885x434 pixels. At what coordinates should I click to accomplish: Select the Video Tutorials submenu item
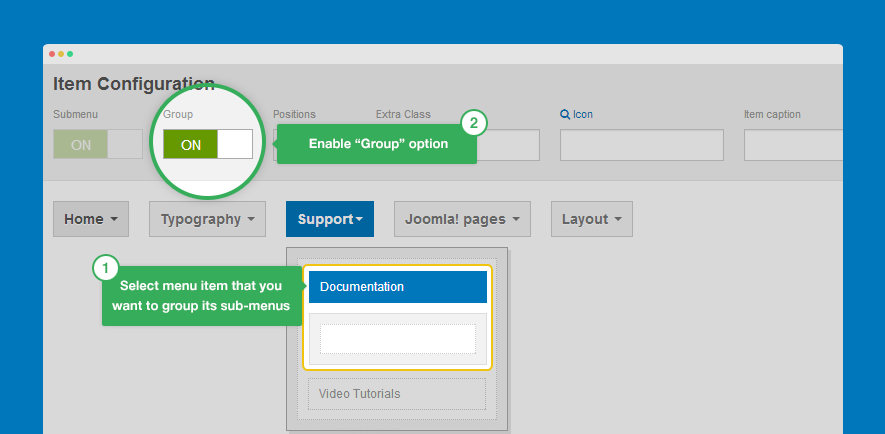(x=397, y=394)
